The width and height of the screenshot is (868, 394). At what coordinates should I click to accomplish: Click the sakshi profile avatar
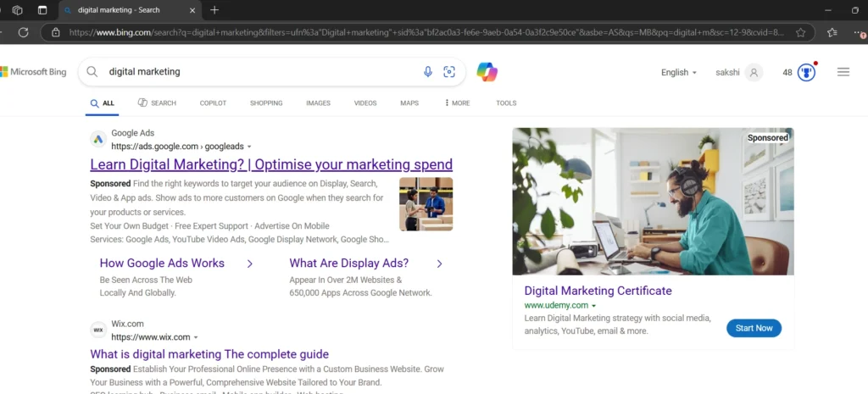[x=754, y=73]
